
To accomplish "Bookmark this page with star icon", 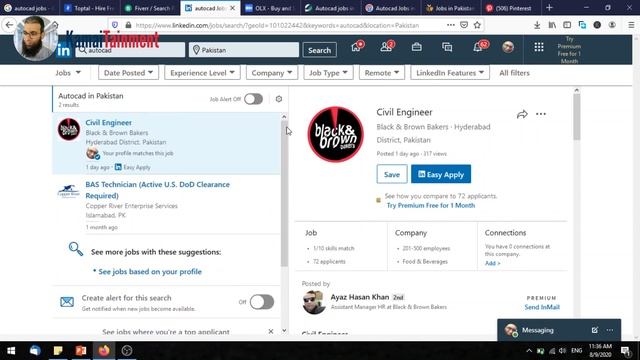I will 477,25.
